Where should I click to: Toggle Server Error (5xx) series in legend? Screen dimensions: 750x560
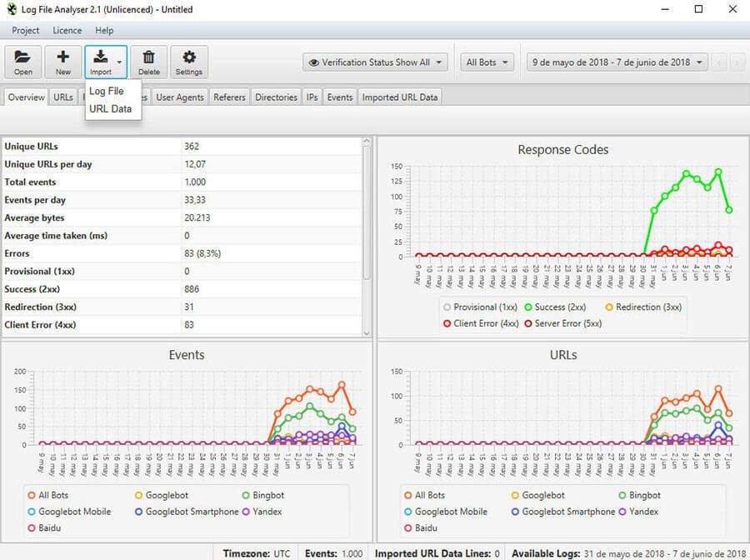(x=563, y=323)
